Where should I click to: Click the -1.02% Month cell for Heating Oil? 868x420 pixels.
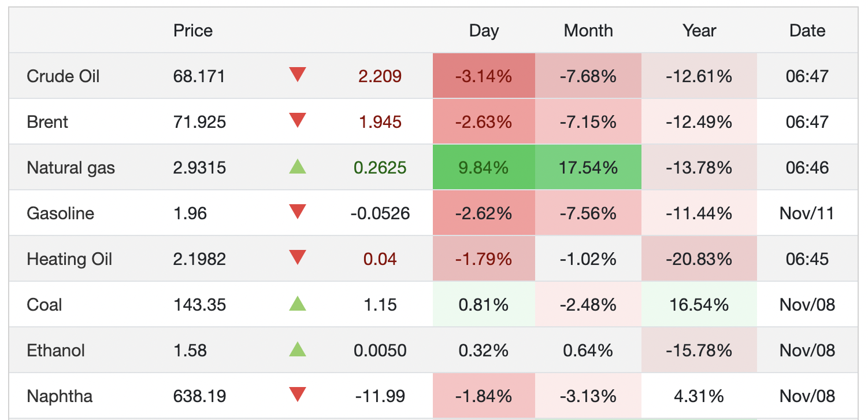click(588, 259)
